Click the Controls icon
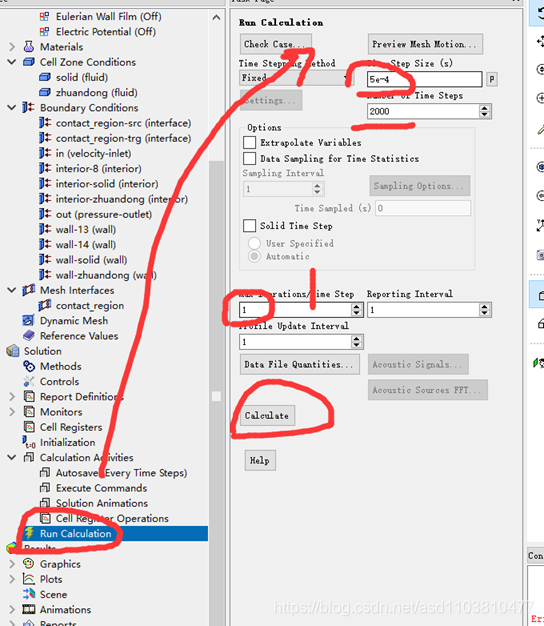The height and width of the screenshot is (626, 544). click(x=29, y=381)
